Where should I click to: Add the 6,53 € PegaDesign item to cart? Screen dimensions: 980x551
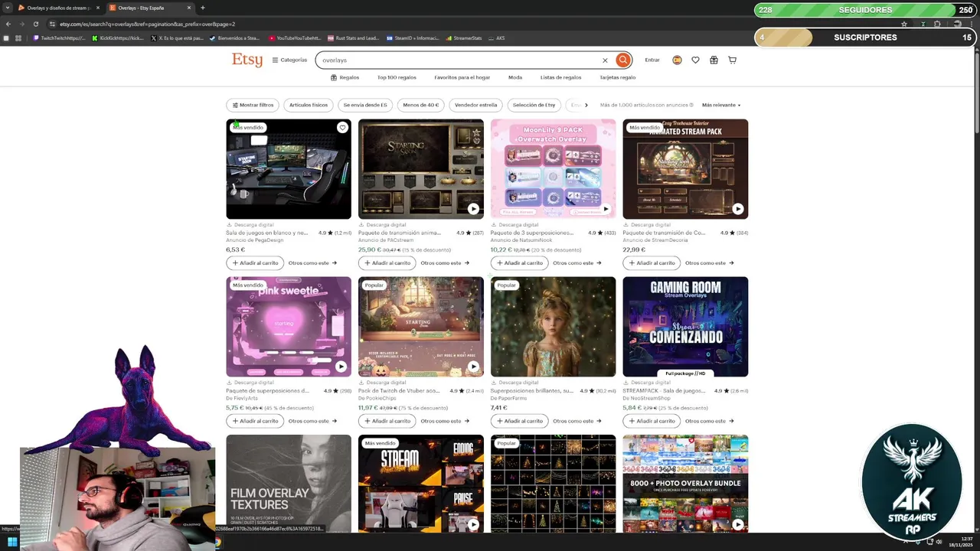pyautogui.click(x=255, y=263)
